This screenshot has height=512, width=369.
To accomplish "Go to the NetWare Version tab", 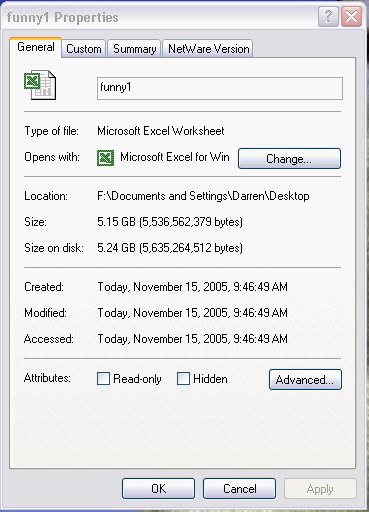I will click(208, 49).
